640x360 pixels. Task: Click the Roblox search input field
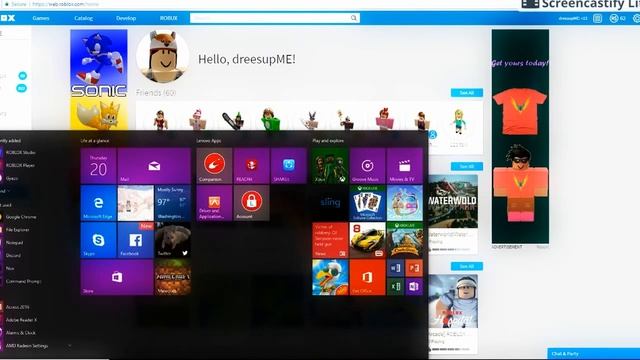point(270,18)
